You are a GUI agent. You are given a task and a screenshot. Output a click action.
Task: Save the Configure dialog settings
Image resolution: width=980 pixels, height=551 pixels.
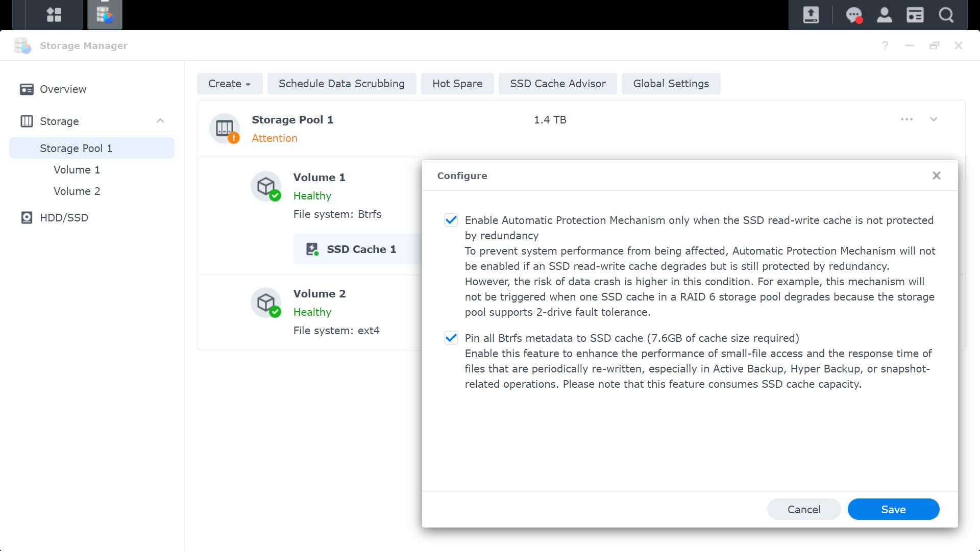(893, 509)
